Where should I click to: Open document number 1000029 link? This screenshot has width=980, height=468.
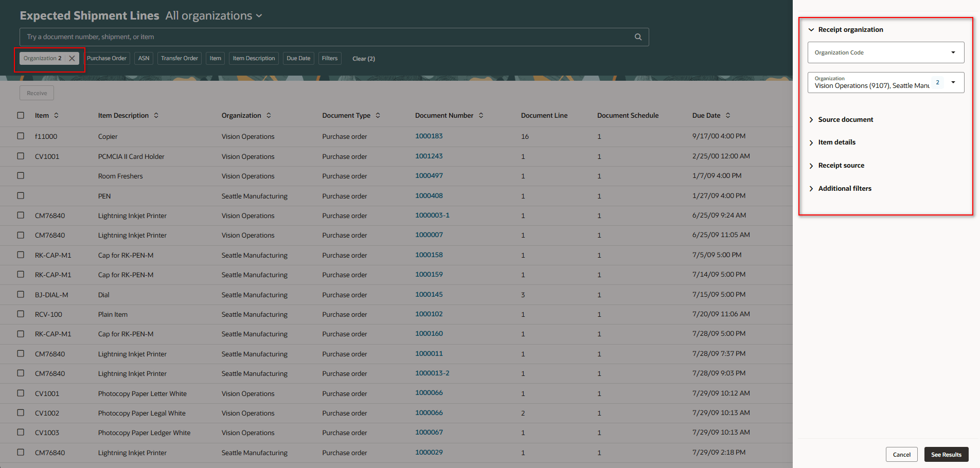pyautogui.click(x=429, y=453)
